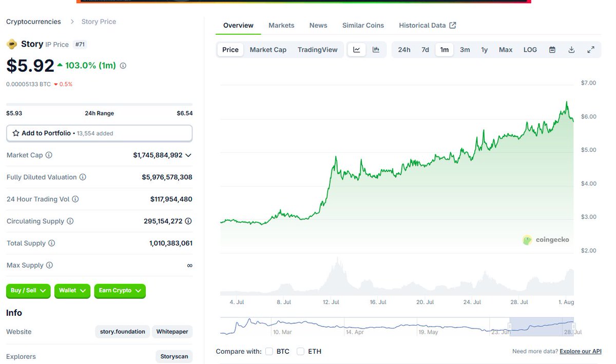Click the 24h Range progress bar
Screen dimensions: 616x364
click(x=99, y=105)
